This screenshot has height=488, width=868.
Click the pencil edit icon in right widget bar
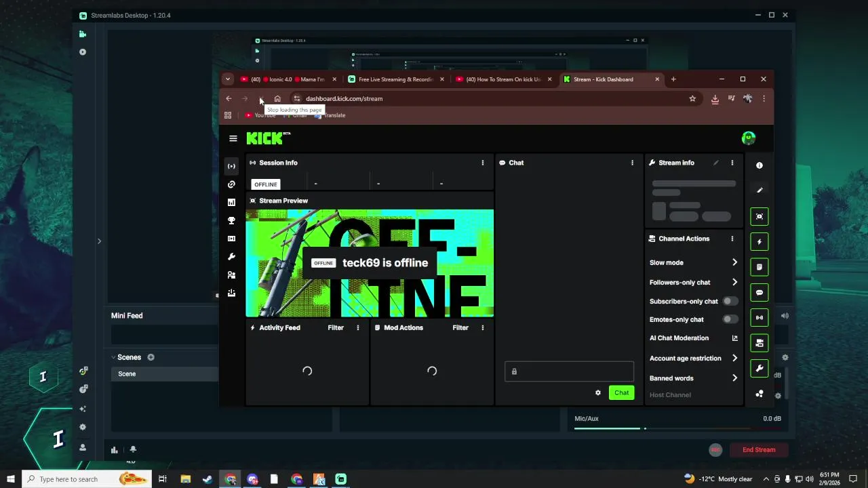pyautogui.click(x=759, y=190)
